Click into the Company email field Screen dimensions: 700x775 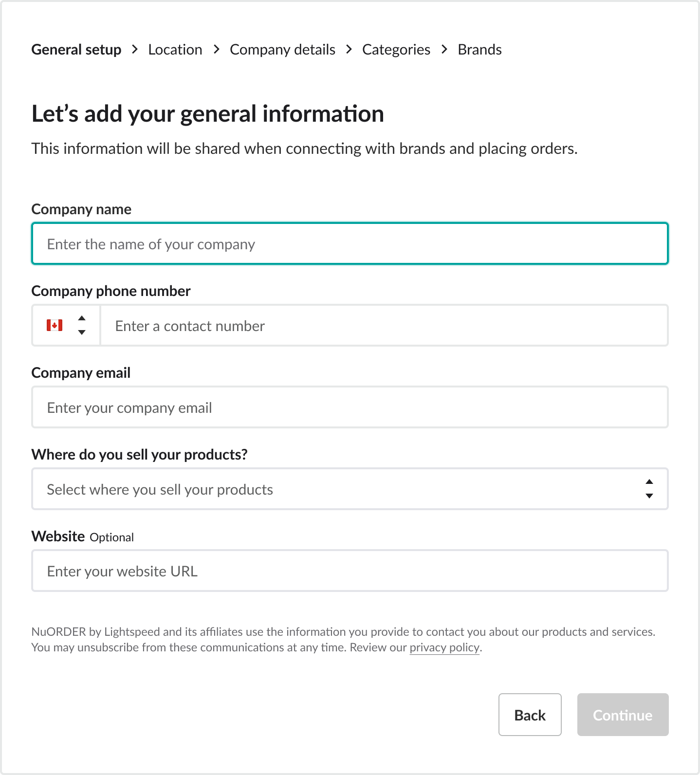[350, 407]
